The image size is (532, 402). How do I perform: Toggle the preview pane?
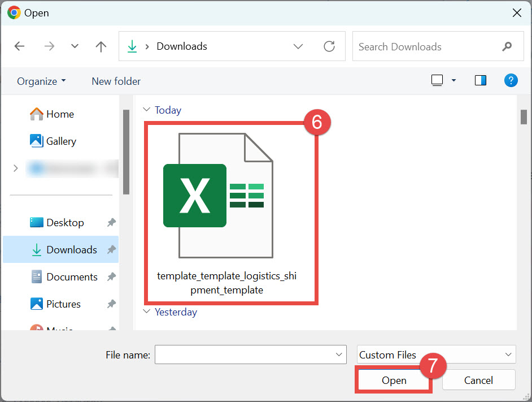click(x=481, y=80)
